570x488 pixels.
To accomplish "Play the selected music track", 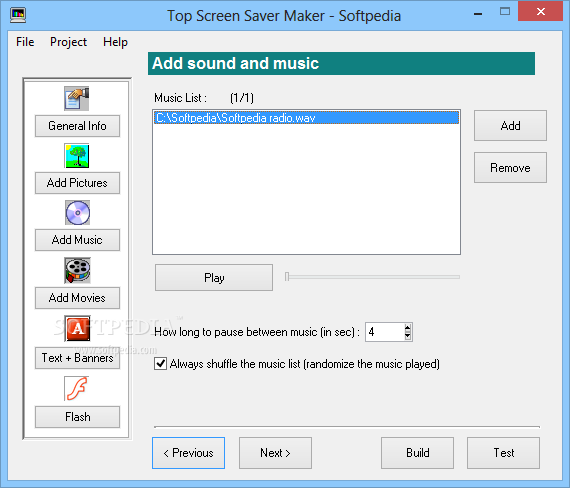I will (x=214, y=278).
